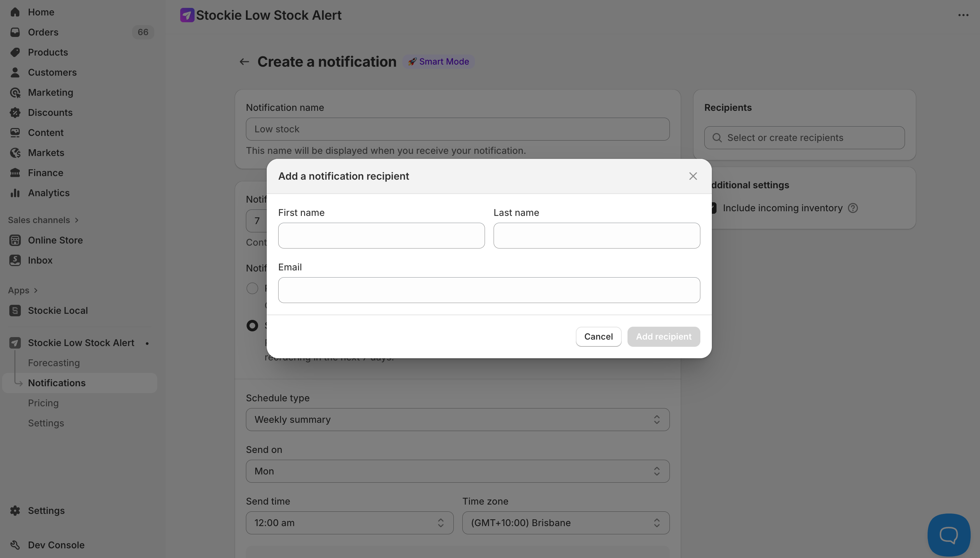The width and height of the screenshot is (980, 558).
Task: Toggle Include incoming inventory checkbox
Action: point(713,208)
